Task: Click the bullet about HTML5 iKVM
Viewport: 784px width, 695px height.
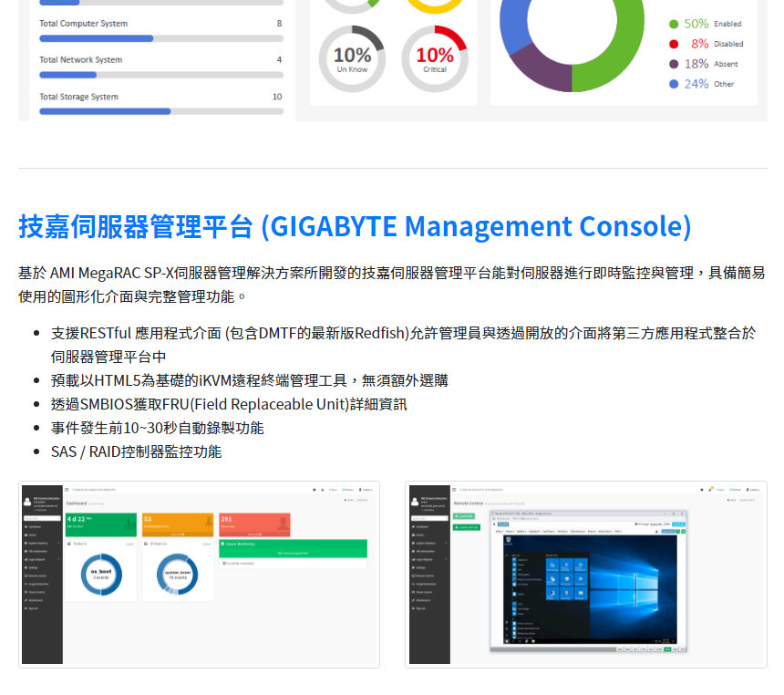Action: click(x=249, y=380)
